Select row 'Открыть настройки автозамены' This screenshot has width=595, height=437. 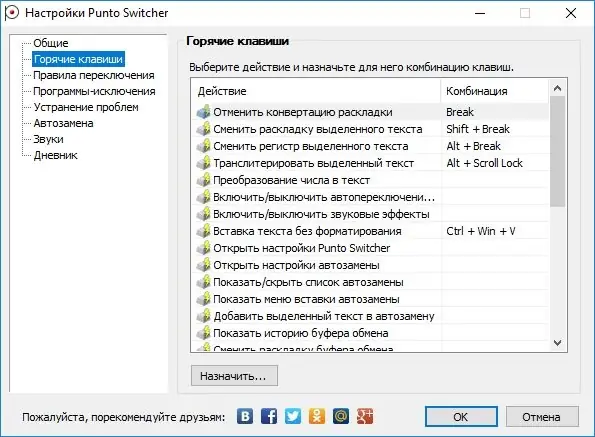tap(370, 265)
